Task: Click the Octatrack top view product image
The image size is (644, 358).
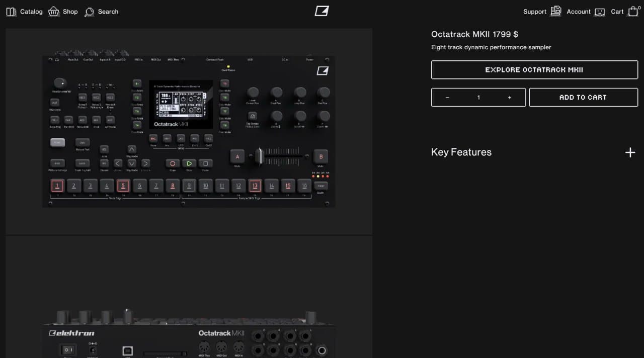Action: [189, 131]
